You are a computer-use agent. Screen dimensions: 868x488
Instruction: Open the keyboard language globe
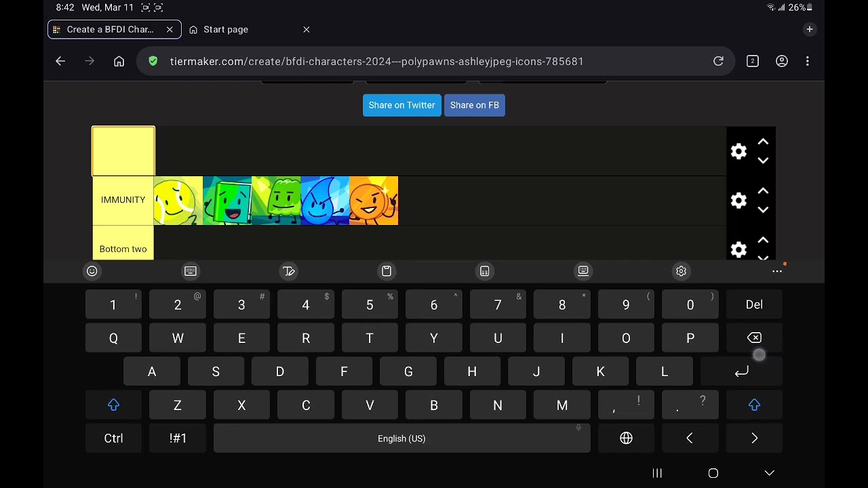pyautogui.click(x=626, y=439)
